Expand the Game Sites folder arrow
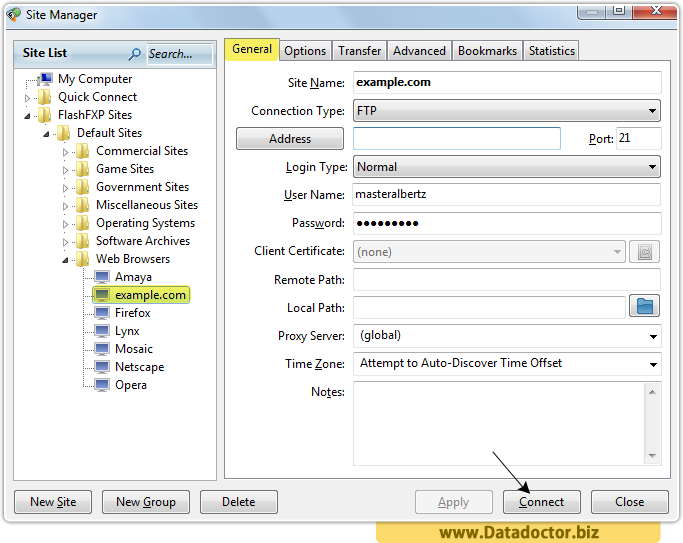 tap(65, 170)
